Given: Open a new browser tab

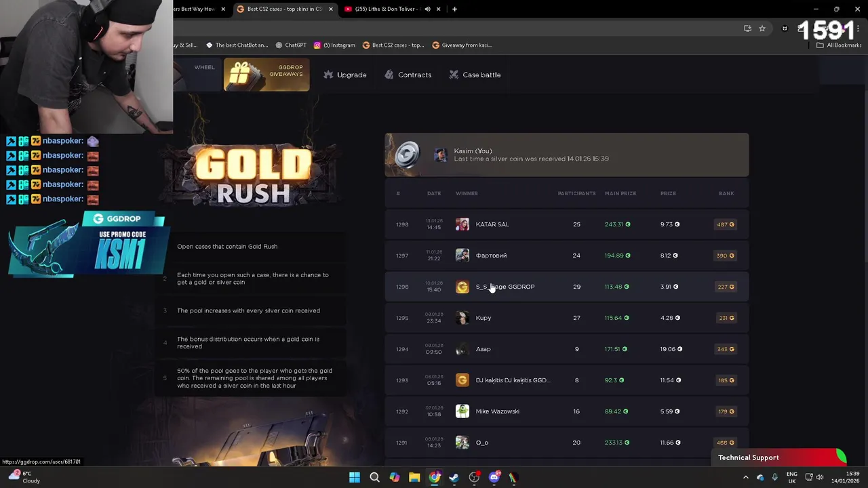Looking at the screenshot, I should (x=454, y=9).
